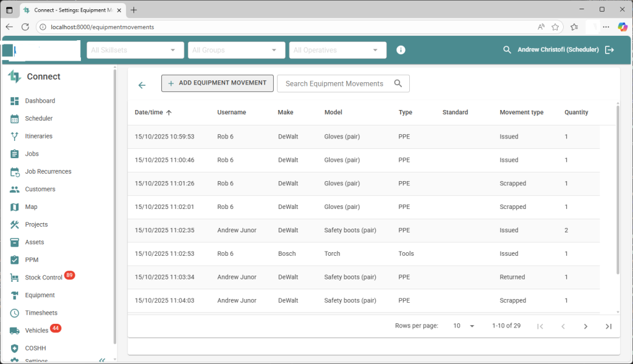Image resolution: width=633 pixels, height=364 pixels.
Task: Click the Assets archive icon
Action: coord(15,242)
